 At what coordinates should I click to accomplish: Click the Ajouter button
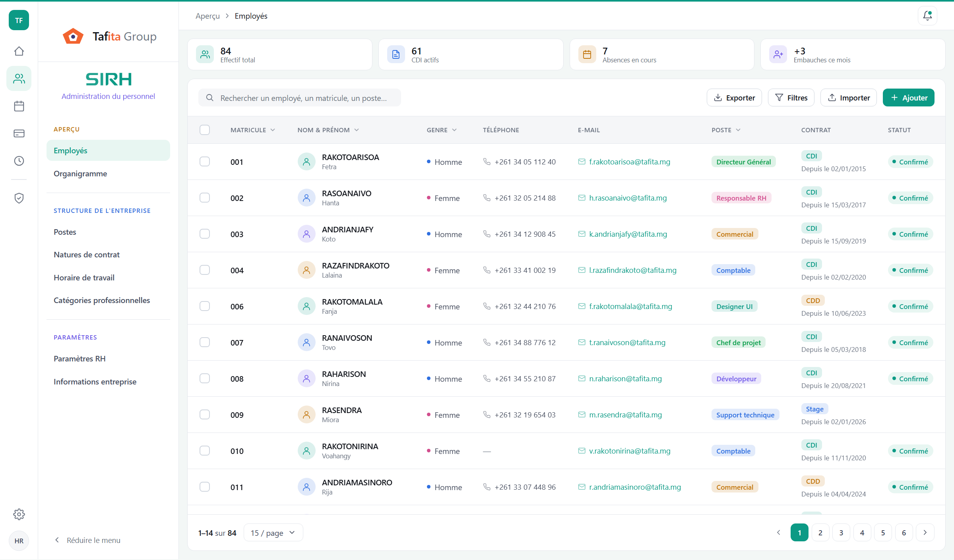tap(909, 98)
